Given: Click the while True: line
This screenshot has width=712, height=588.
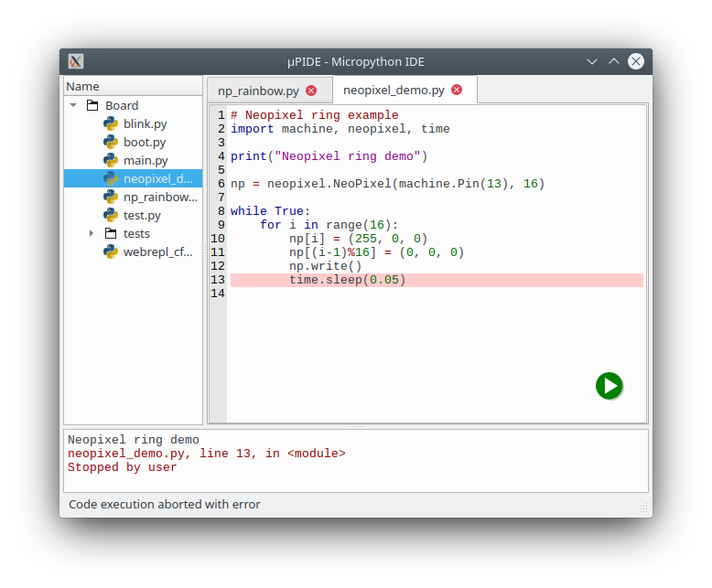Looking at the screenshot, I should [270, 211].
